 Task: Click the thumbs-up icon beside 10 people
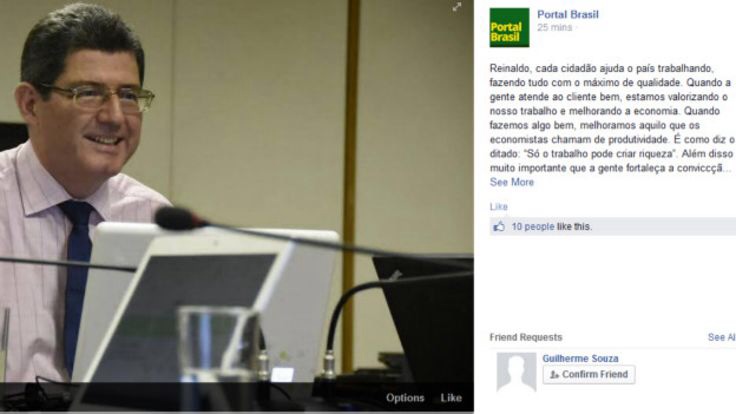tap(499, 227)
